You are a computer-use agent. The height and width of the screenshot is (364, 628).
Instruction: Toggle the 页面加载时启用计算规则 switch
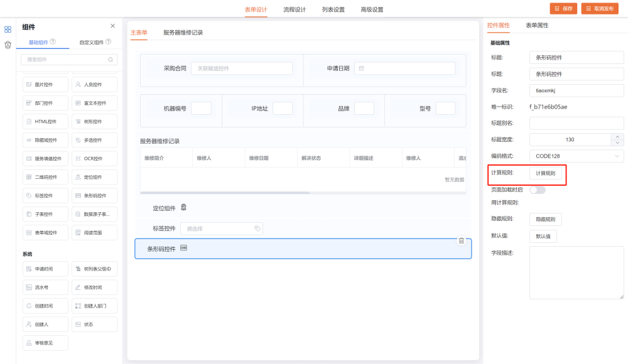pyautogui.click(x=537, y=190)
